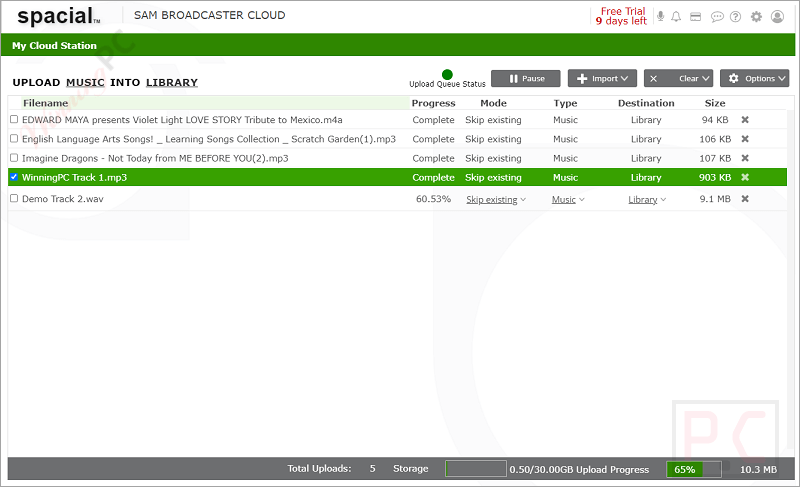Click the 903 KB size value

[715, 177]
